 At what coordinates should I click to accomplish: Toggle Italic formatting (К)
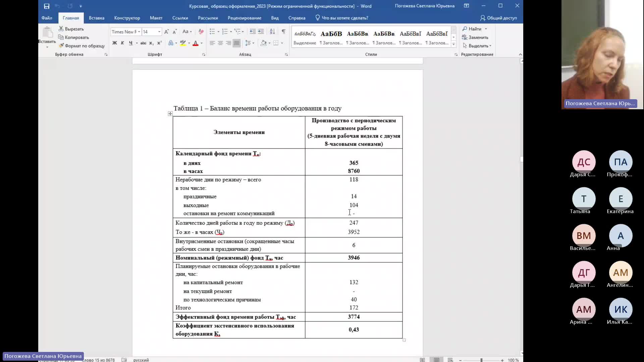click(122, 43)
